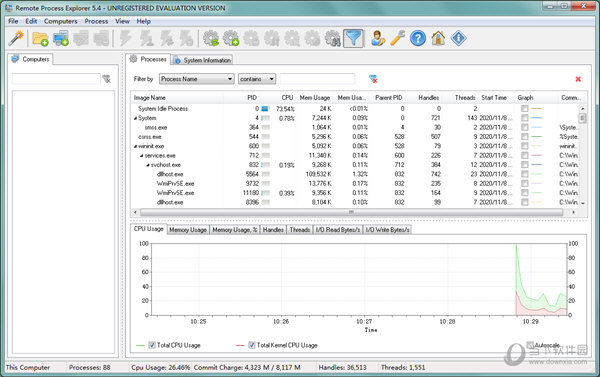
Task: Click the clear process filter funnel icon
Action: (x=373, y=79)
